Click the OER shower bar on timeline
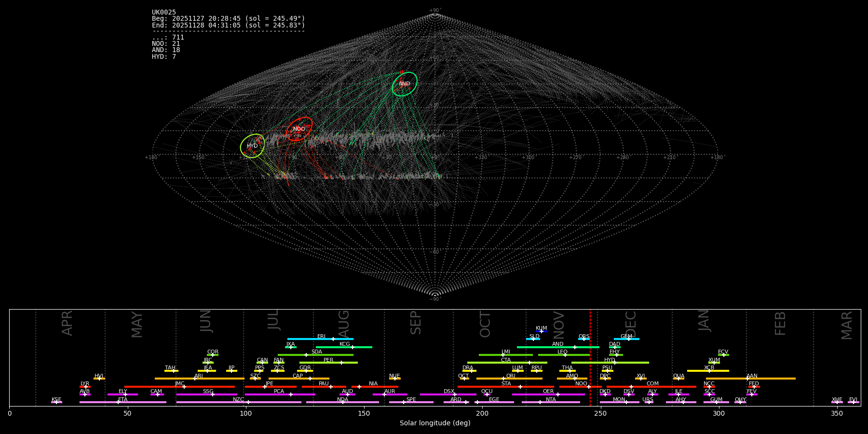 tap(548, 394)
